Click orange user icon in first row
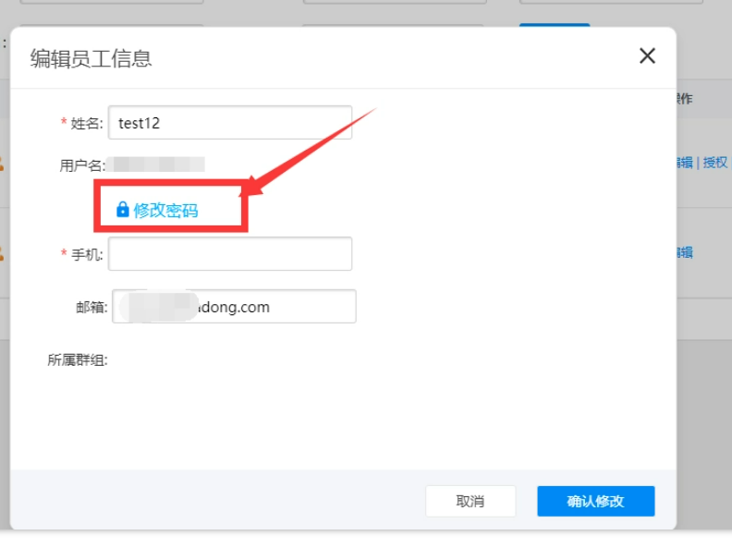The image size is (732, 560). tap(2, 164)
